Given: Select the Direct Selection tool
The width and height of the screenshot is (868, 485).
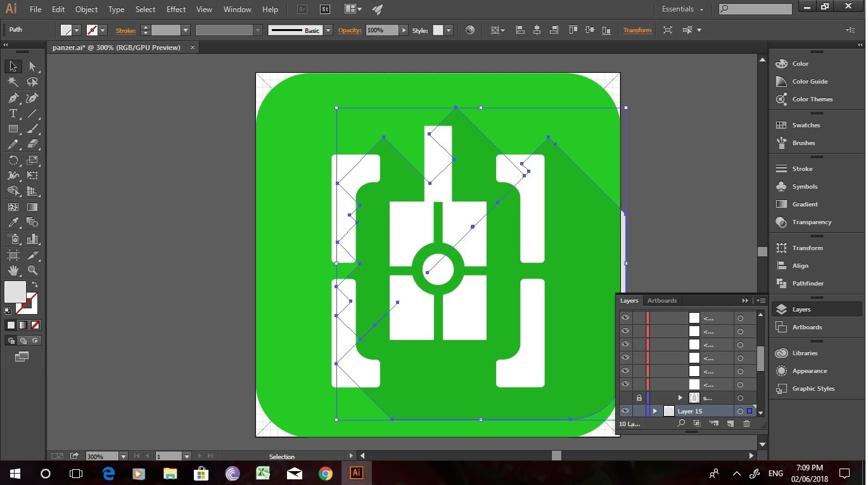Looking at the screenshot, I should coord(32,66).
